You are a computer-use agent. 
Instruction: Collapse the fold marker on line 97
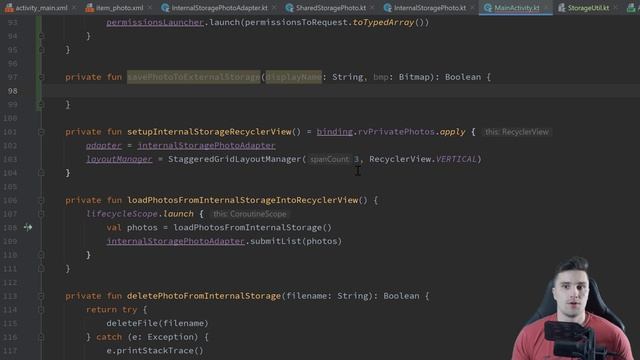tap(41, 77)
